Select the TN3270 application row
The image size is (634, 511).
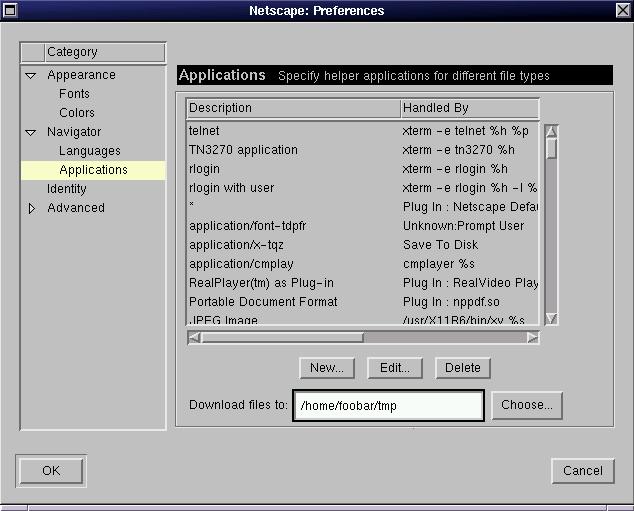click(x=363, y=150)
